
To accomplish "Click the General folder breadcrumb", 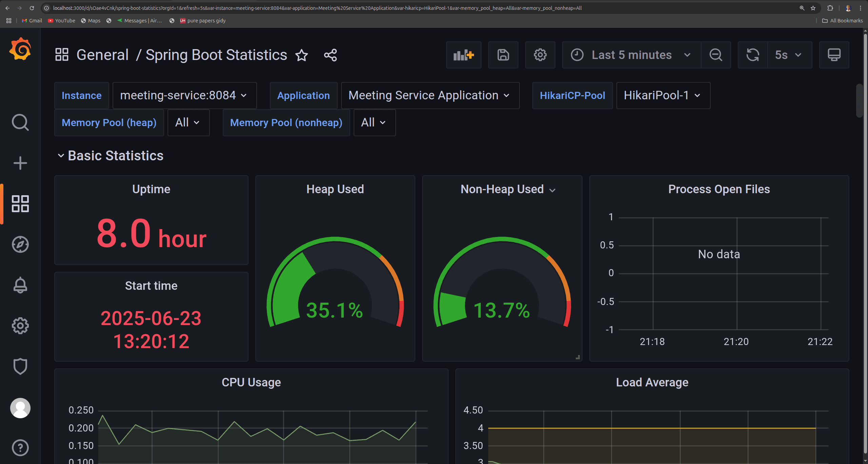I will click(x=102, y=55).
